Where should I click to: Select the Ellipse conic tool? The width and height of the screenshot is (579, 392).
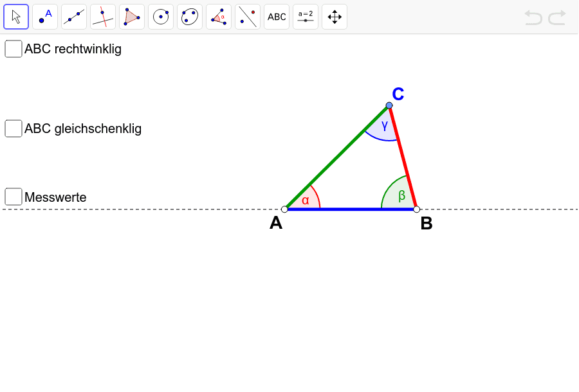click(x=190, y=17)
